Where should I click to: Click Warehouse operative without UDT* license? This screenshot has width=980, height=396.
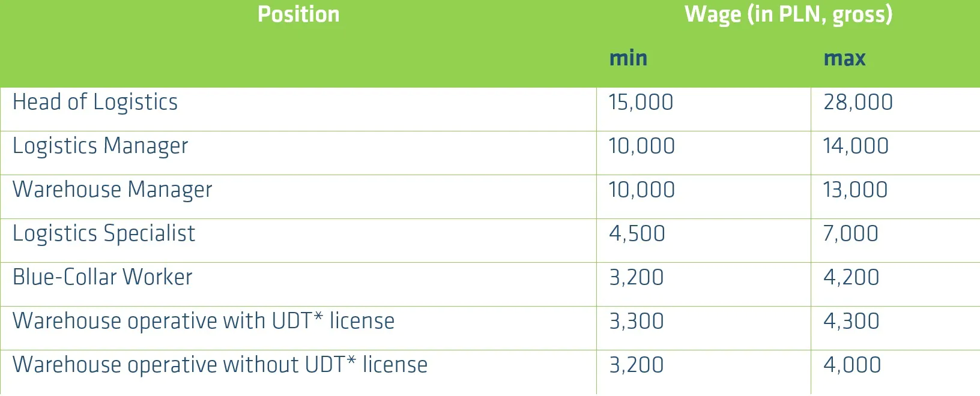(x=220, y=365)
